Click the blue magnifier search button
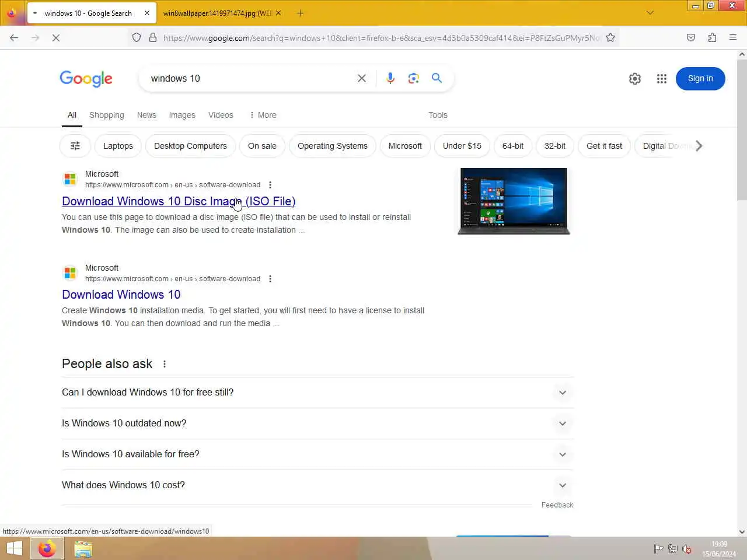Viewport: 747px width, 560px height. pyautogui.click(x=437, y=78)
